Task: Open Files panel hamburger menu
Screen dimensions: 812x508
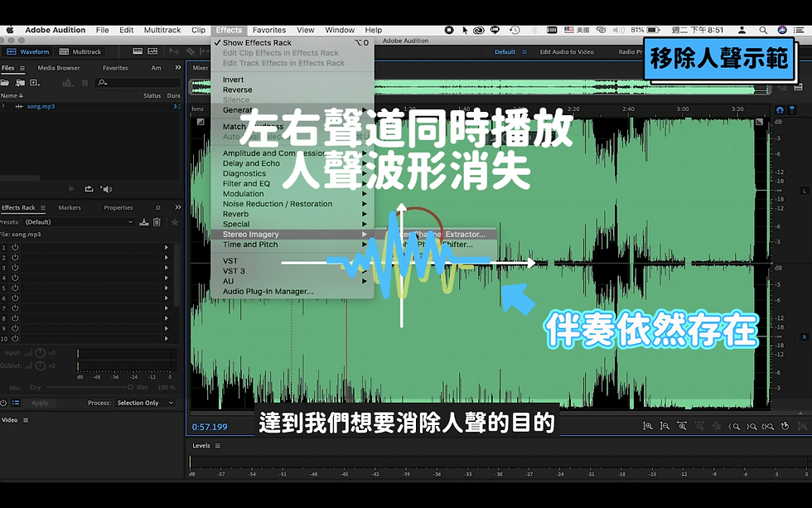Action: [22, 68]
